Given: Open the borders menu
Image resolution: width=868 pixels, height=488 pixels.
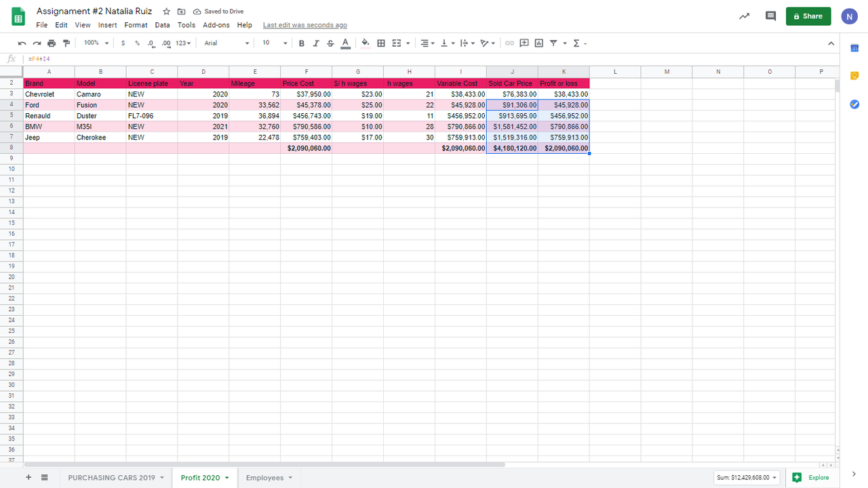Looking at the screenshot, I should point(381,43).
